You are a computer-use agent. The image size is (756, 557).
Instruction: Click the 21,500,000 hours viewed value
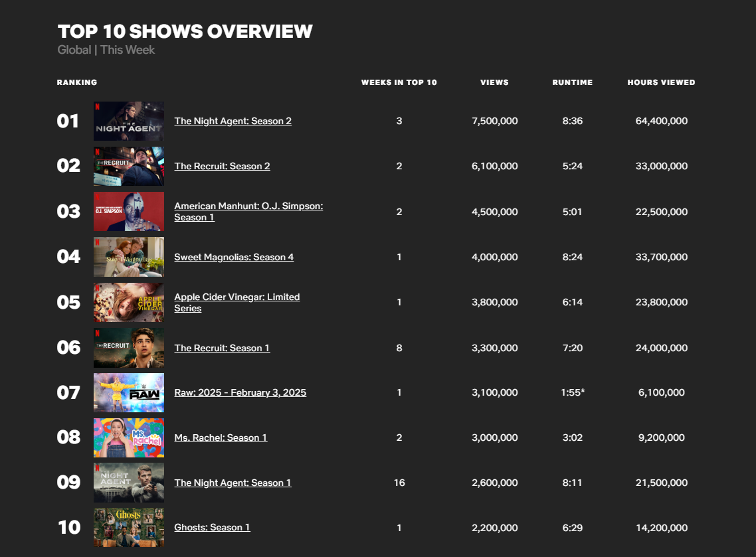click(x=662, y=483)
